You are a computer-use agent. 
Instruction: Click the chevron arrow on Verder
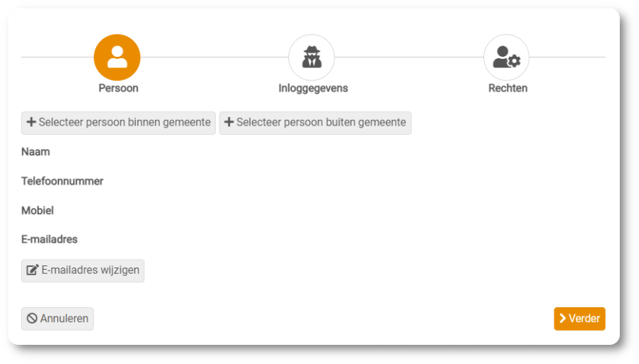point(563,319)
